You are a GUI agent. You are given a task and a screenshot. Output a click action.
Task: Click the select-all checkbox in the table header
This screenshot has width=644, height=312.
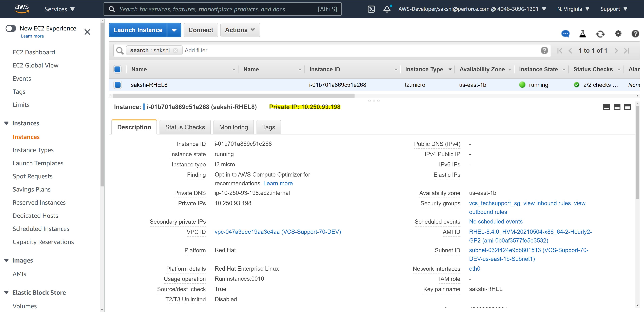tap(117, 69)
